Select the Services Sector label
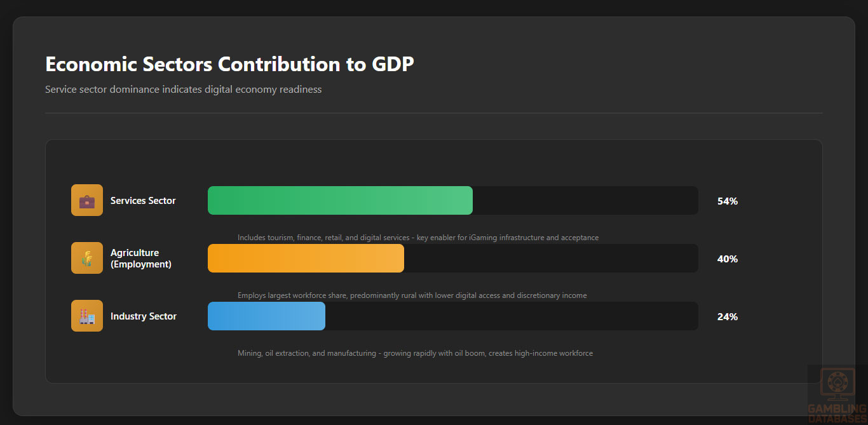This screenshot has height=425, width=868. click(x=143, y=201)
